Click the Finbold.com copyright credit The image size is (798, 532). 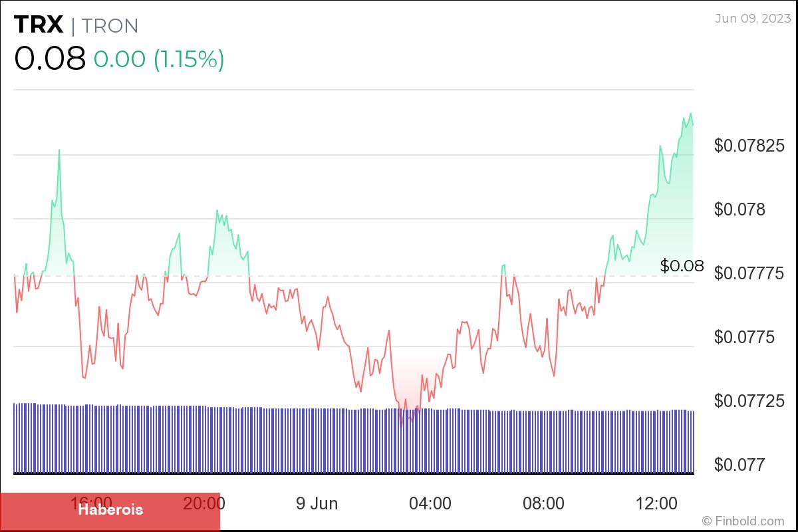tap(743, 521)
